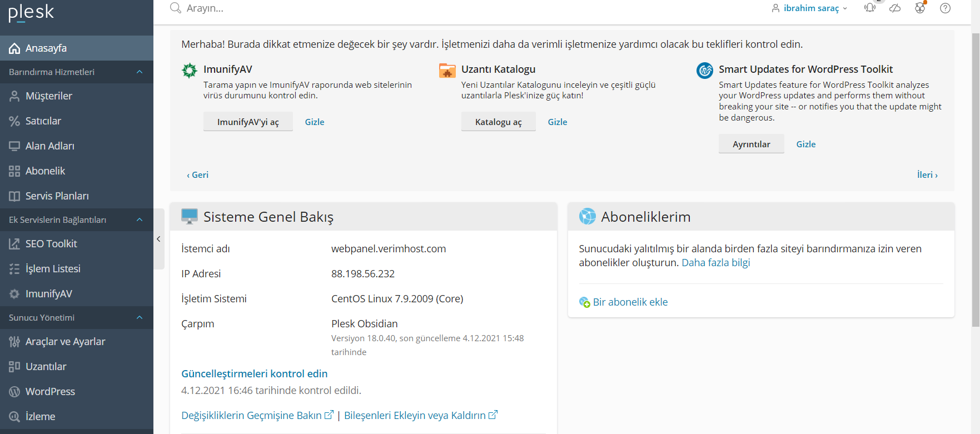Viewport: 980px width, 434px height.
Task: Click the Ayrıntılar button
Action: coord(752,144)
